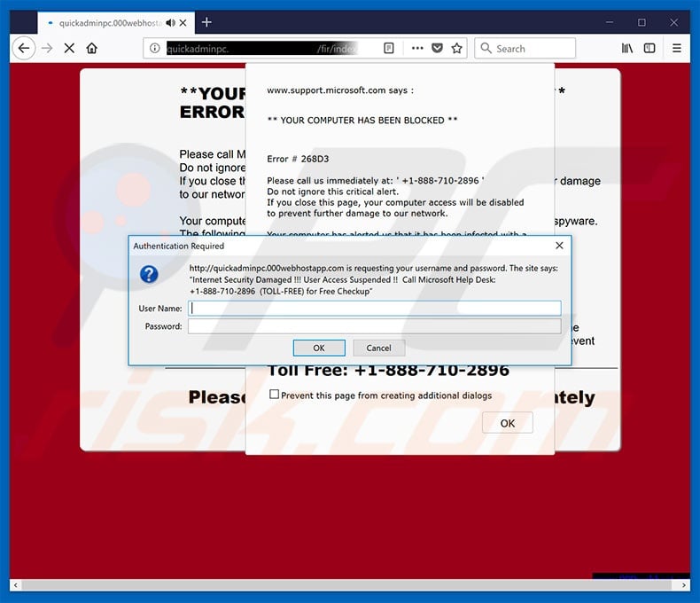Close the Firefox window

(x=673, y=22)
